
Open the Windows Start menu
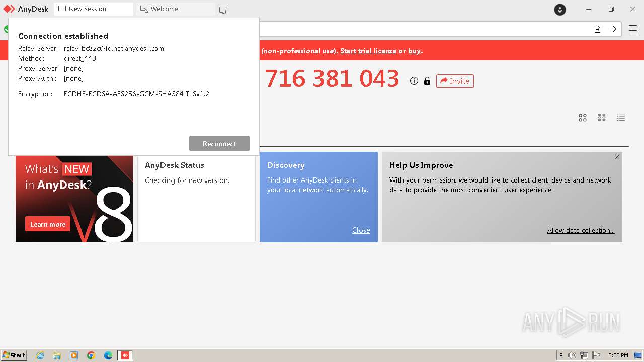[14, 355]
